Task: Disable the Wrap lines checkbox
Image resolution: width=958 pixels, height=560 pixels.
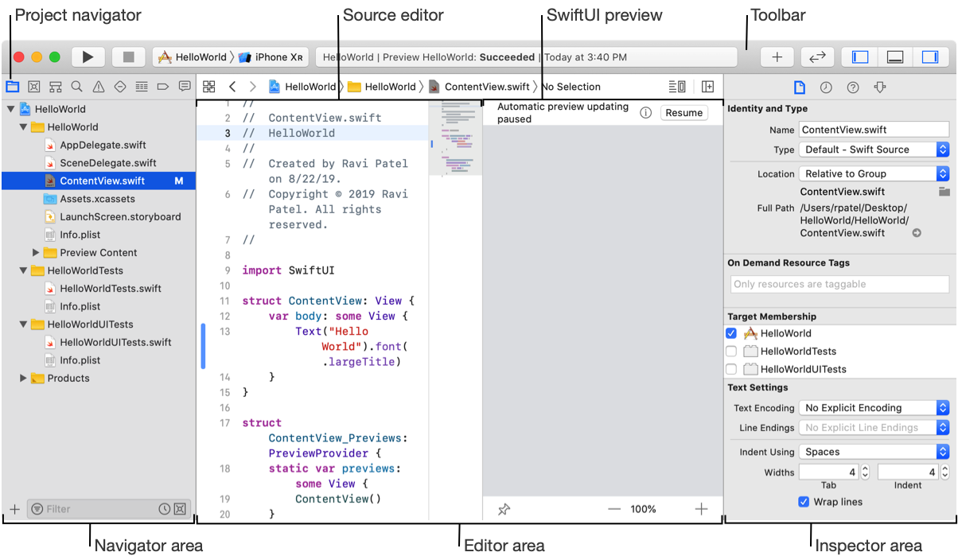Action: point(804,502)
